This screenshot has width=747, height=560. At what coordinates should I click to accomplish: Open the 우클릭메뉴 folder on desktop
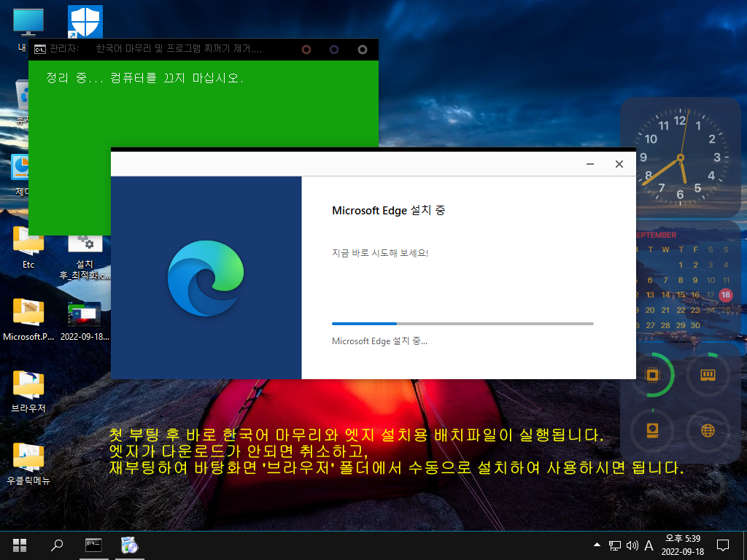coord(28,464)
